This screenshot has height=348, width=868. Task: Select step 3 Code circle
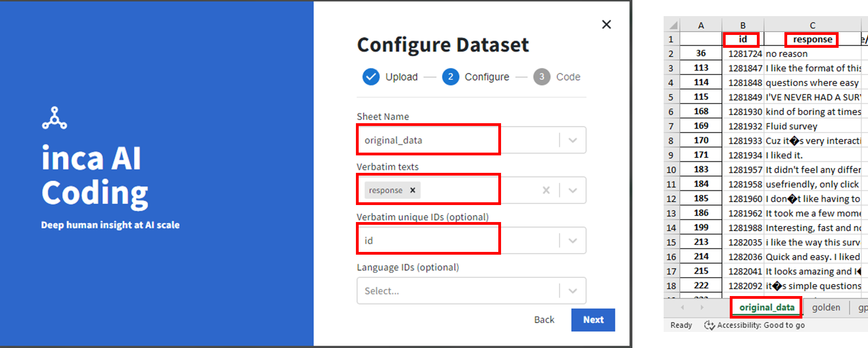click(x=541, y=77)
